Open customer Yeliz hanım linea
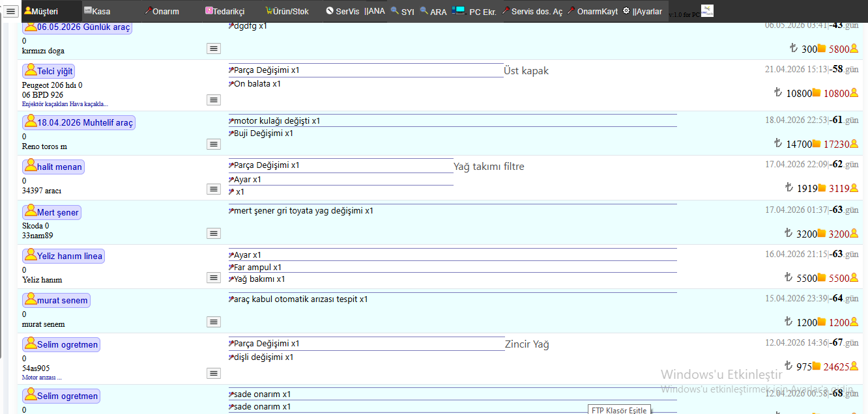This screenshot has width=868, height=414. pos(63,256)
